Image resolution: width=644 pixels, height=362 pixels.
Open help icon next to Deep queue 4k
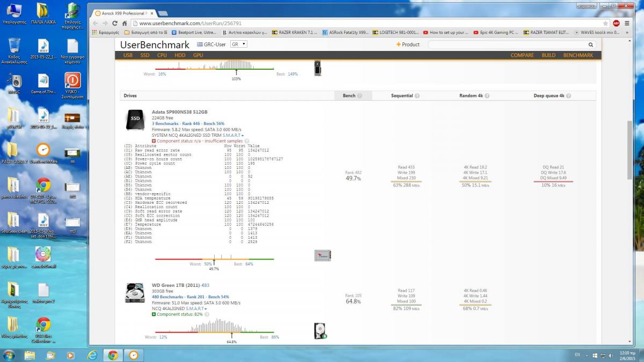568,95
